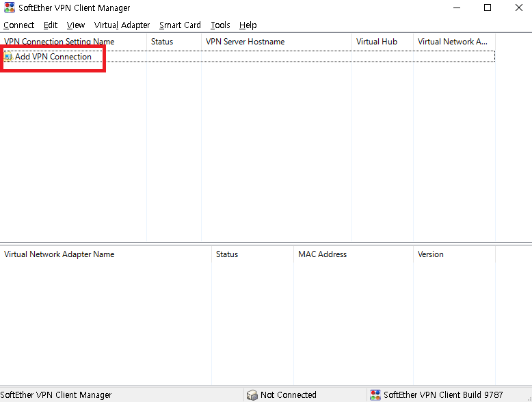Screen dimensions: 532x402
Task: Open the Help menu
Action: coord(248,25)
